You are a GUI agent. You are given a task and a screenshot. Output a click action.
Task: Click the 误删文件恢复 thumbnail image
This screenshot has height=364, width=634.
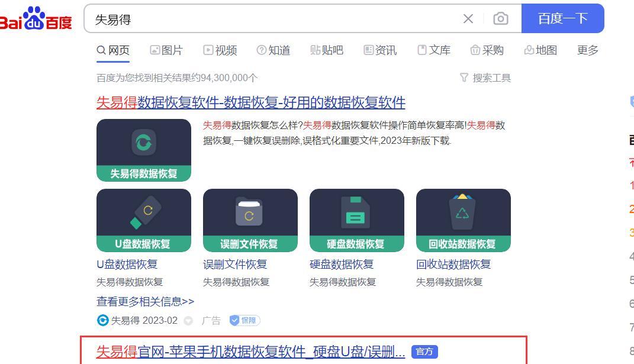(x=250, y=220)
